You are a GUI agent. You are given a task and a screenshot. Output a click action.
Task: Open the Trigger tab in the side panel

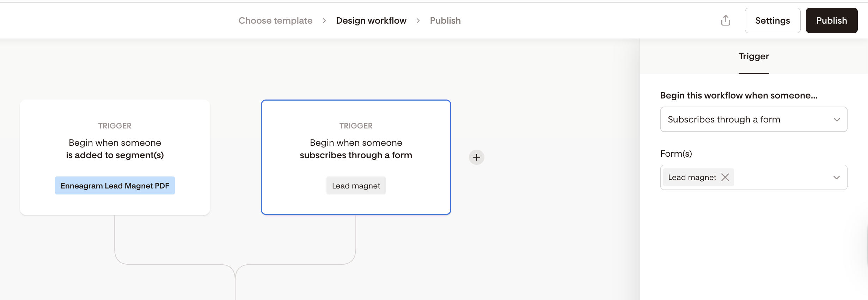click(x=753, y=56)
